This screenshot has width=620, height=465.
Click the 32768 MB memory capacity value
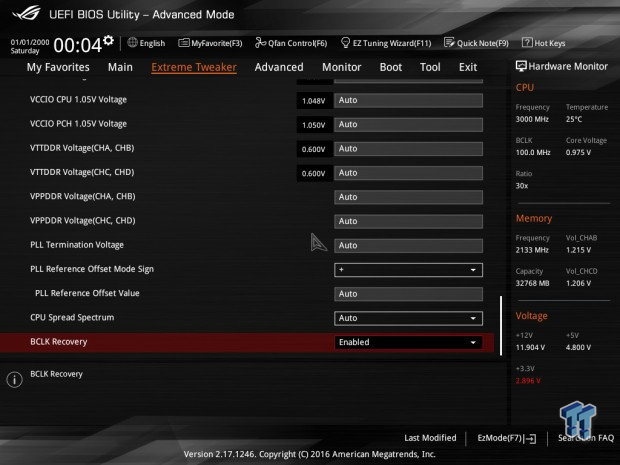click(532, 283)
